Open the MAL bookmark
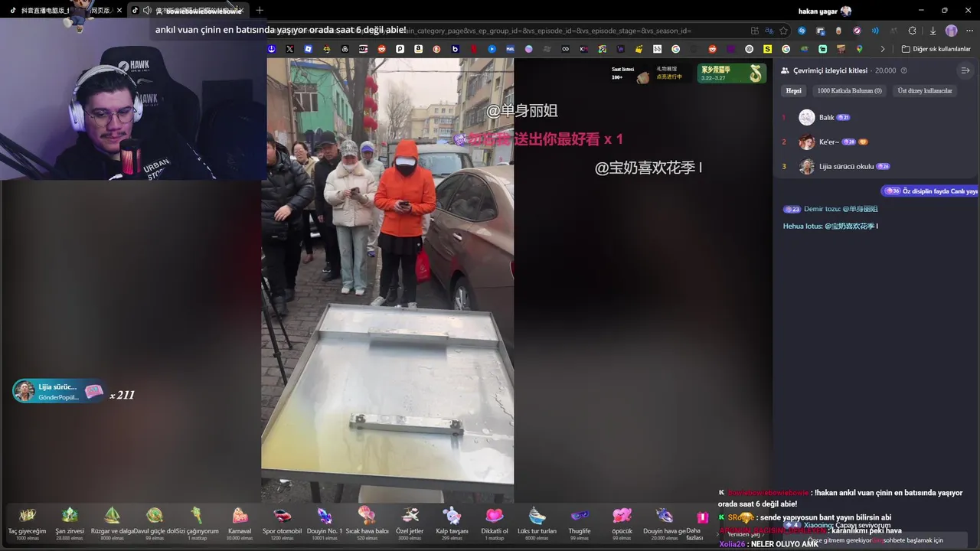Viewport: 980px width, 551px height. (510, 49)
